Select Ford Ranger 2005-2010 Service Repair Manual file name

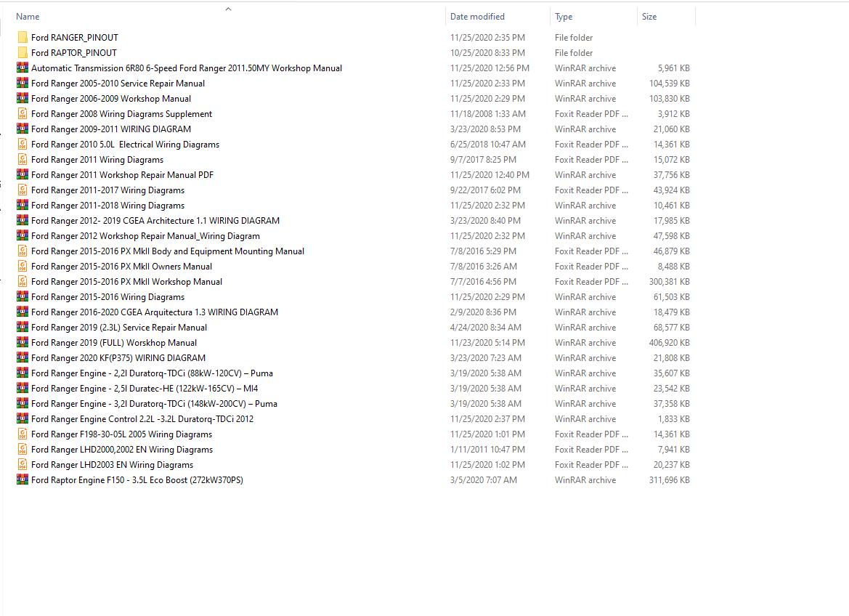click(118, 83)
